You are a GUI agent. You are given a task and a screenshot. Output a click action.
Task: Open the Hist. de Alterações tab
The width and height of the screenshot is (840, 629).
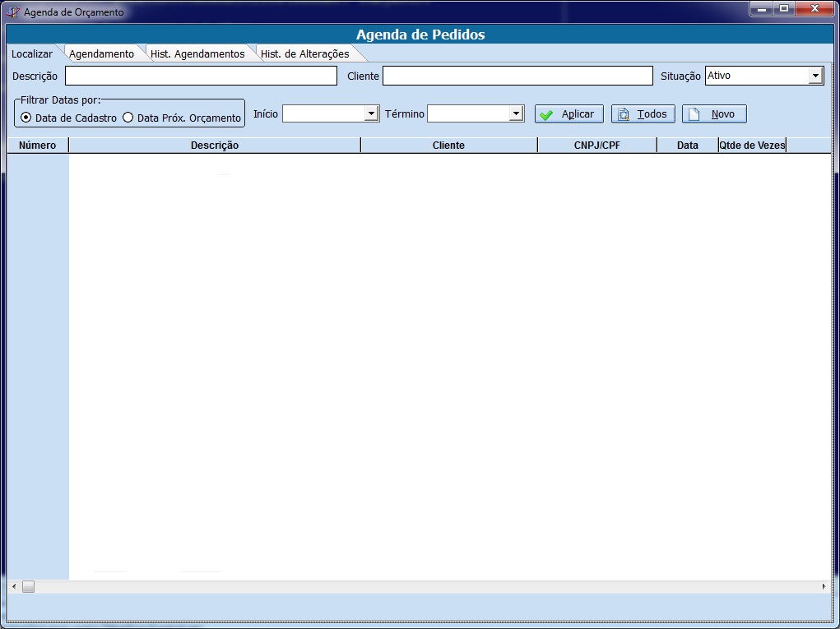click(x=305, y=54)
